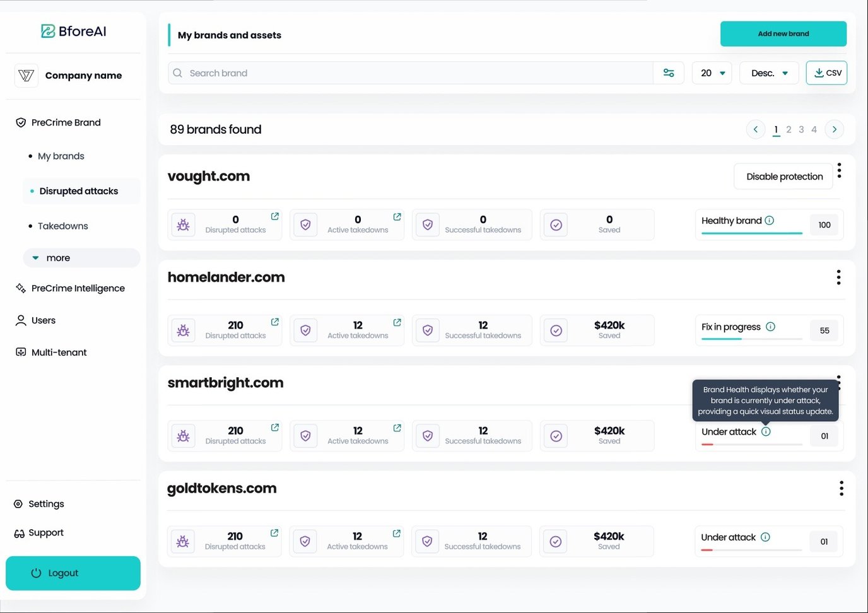Show info for homelander.com Fix in progress
This screenshot has width=868, height=613.
770,327
